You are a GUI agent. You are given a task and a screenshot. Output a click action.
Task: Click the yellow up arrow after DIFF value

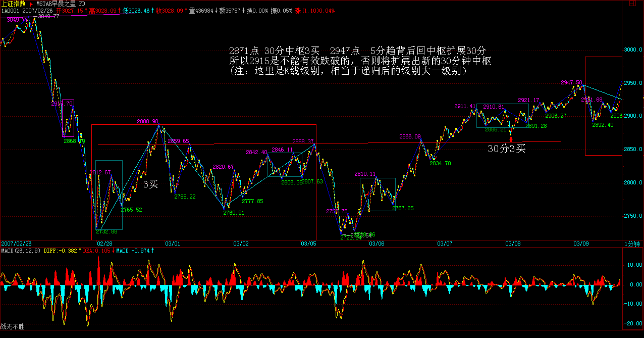(x=80, y=250)
